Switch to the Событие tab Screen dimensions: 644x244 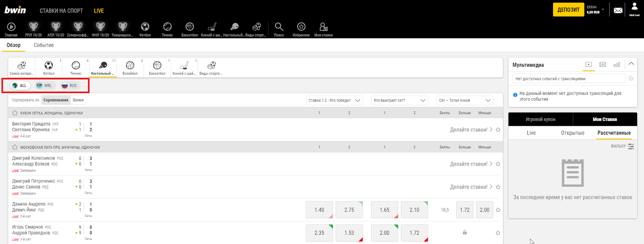point(43,45)
